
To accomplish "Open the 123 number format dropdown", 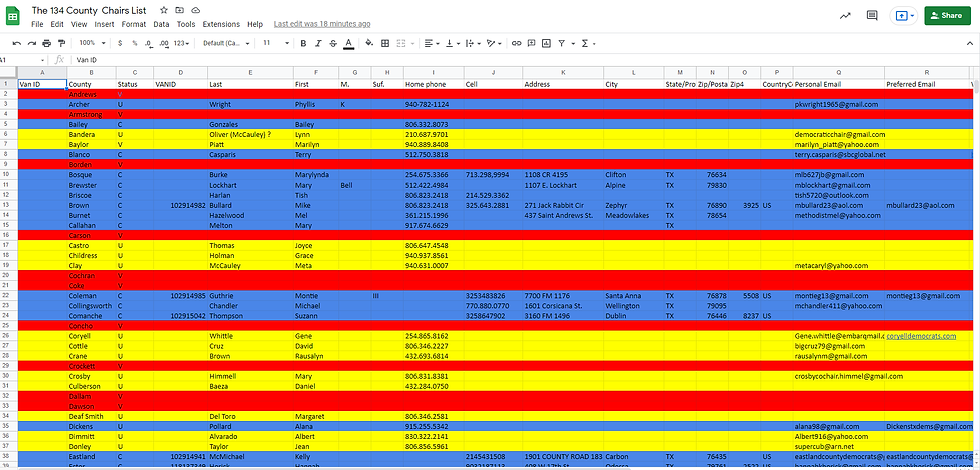I will click(182, 43).
